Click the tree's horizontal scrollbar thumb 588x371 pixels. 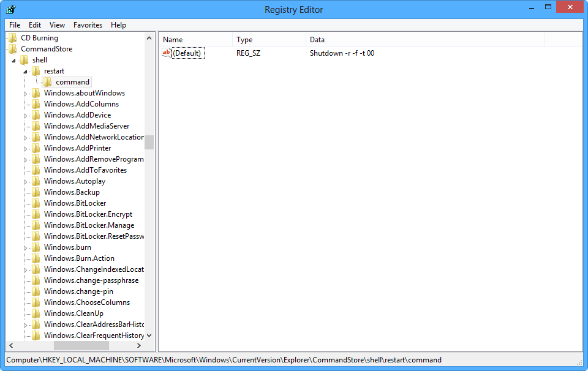[x=81, y=345]
